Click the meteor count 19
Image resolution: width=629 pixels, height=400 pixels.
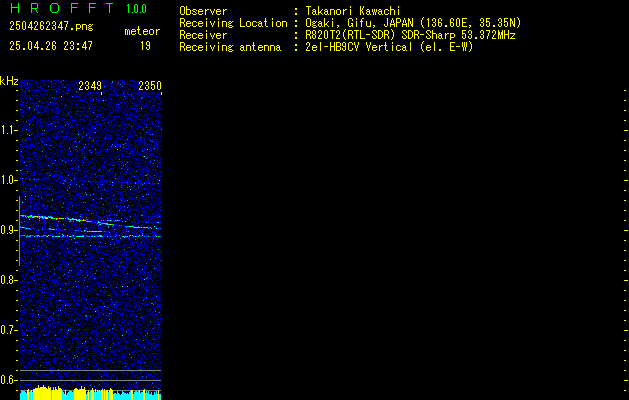pos(145,46)
